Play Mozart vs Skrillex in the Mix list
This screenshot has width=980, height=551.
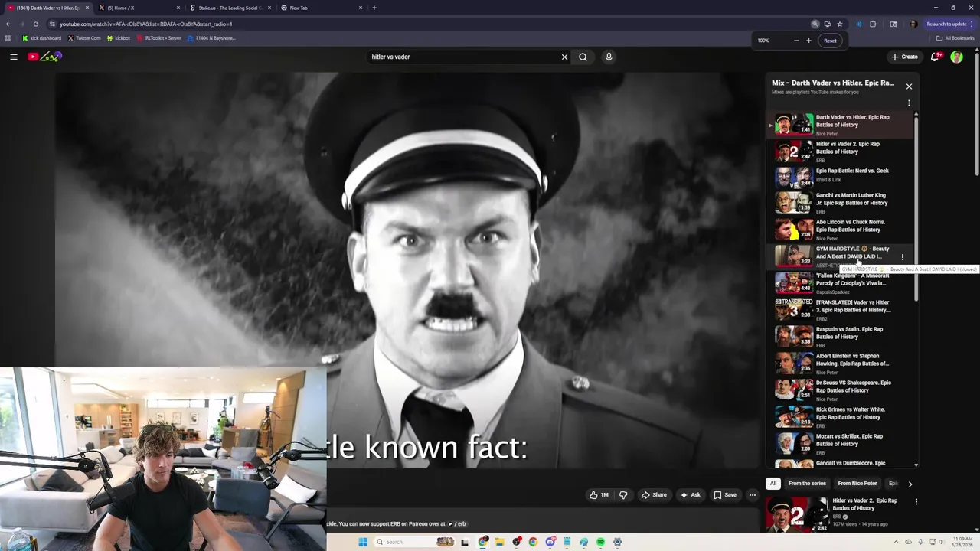click(x=841, y=444)
